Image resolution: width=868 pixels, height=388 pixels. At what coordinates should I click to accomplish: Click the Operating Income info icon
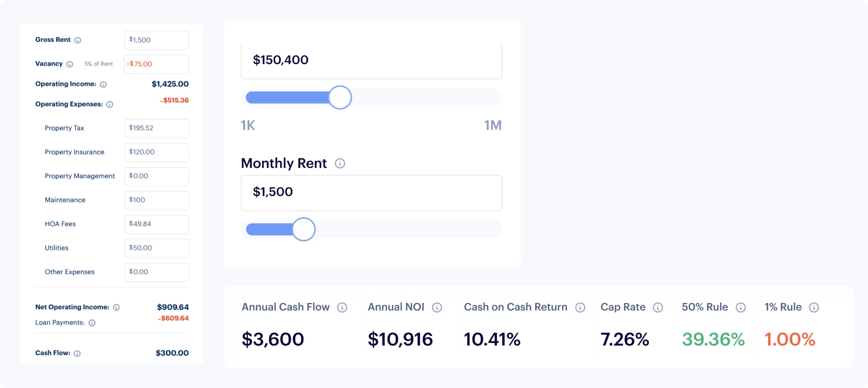103,84
